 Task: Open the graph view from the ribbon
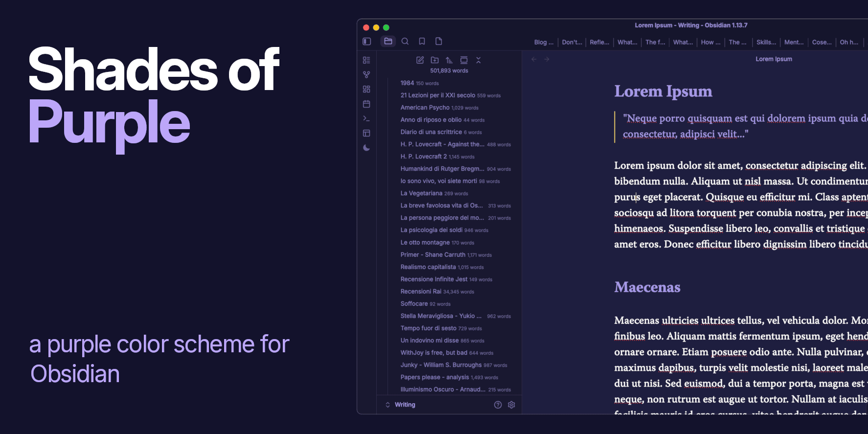pos(366,75)
